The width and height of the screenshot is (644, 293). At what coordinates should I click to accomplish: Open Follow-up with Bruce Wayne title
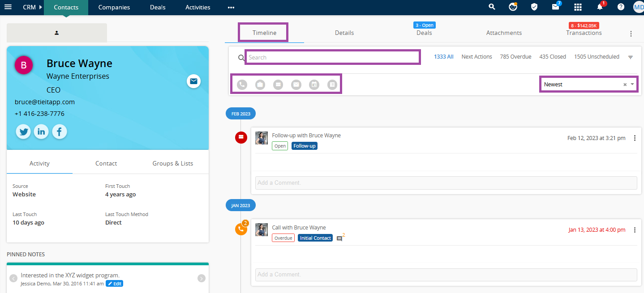(306, 136)
